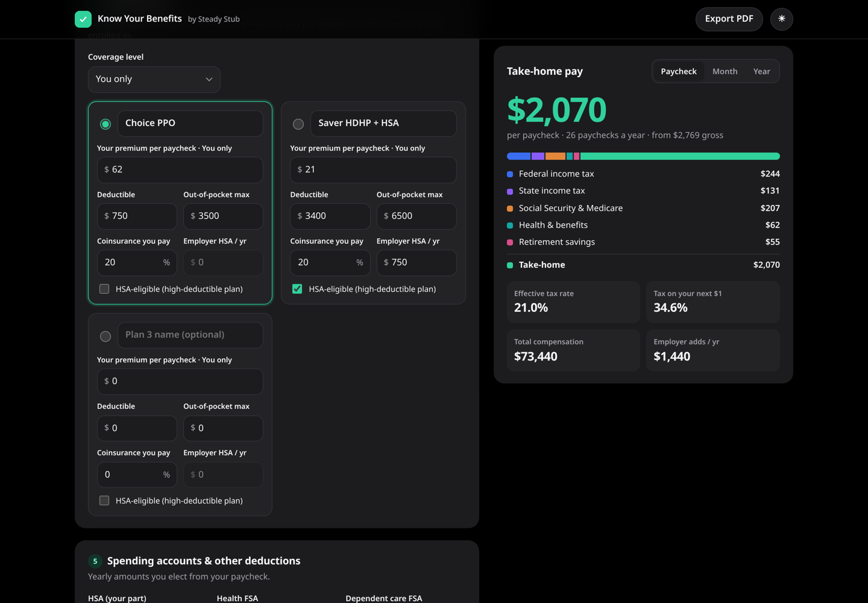Viewport: 868px width, 603px height.
Task: Edit Choice PPO deductible field 750
Action: click(137, 216)
